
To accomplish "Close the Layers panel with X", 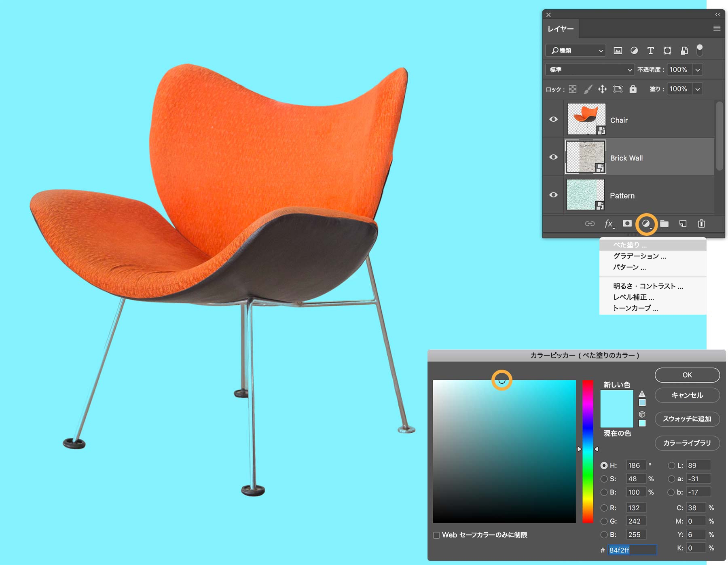I will (x=548, y=15).
